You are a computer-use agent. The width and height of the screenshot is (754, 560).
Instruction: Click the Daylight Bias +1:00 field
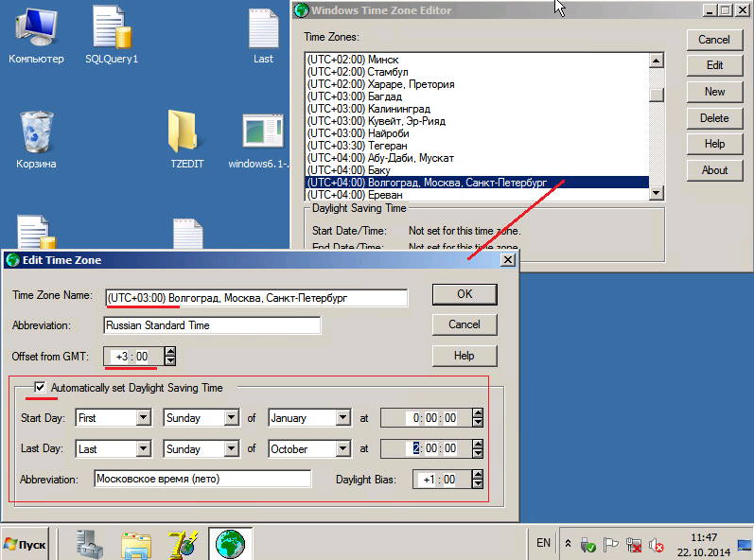click(443, 480)
